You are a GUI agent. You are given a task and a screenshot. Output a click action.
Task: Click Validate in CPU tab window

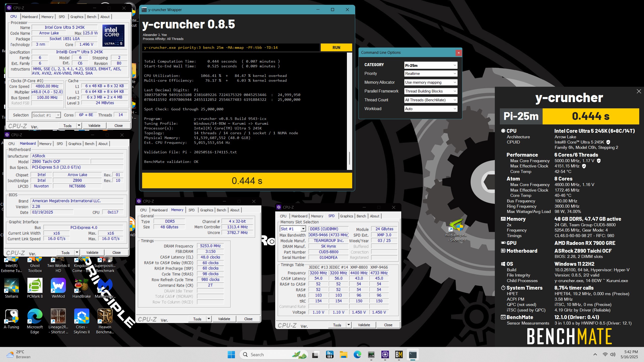coord(94,125)
